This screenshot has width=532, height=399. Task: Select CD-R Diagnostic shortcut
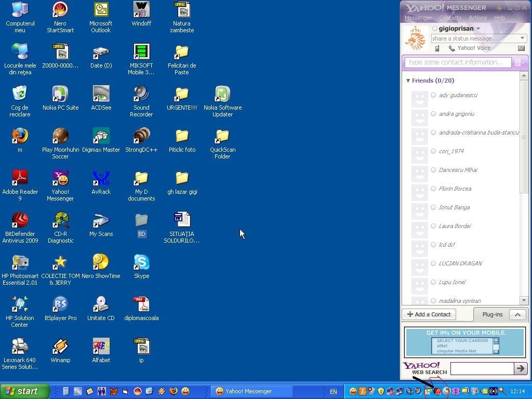point(60,228)
